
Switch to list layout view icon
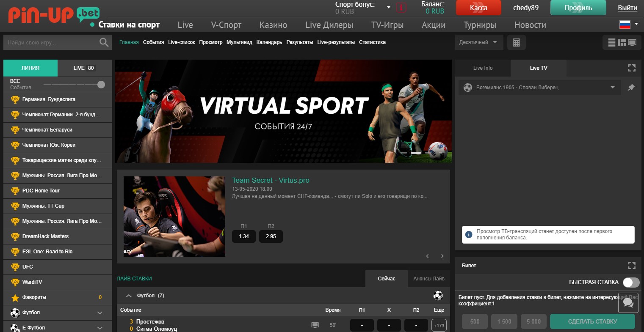click(612, 42)
